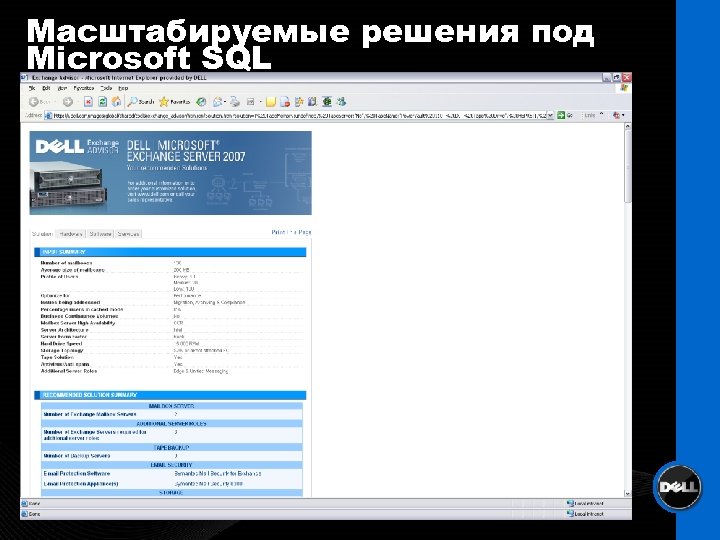Click the INPUT SUMMARY section header
The image size is (720, 540).
click(170, 252)
